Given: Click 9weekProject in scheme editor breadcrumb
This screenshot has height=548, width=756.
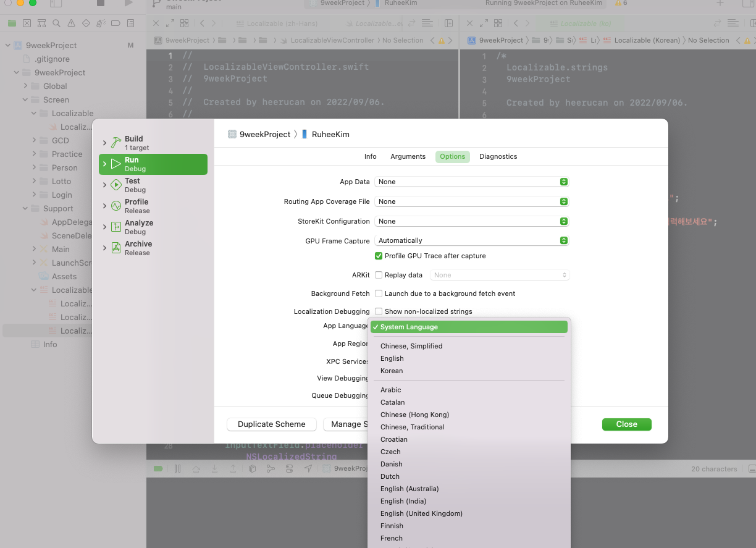Looking at the screenshot, I should [259, 134].
